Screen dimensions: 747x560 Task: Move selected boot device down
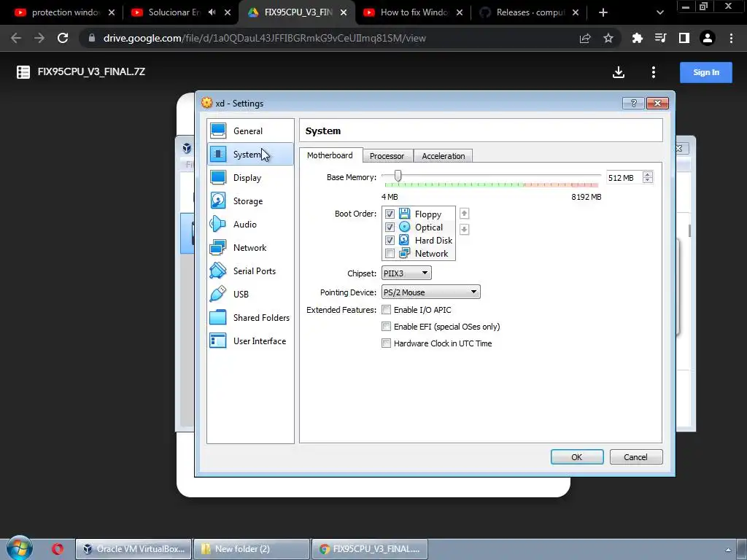pyautogui.click(x=464, y=230)
